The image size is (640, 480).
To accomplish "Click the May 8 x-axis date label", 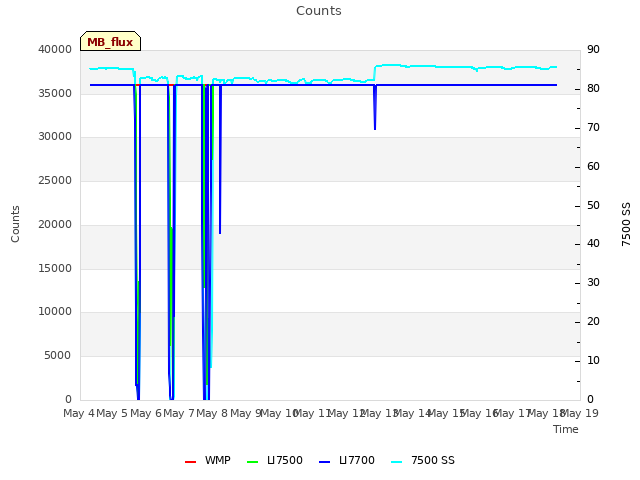I will pyautogui.click(x=212, y=413).
